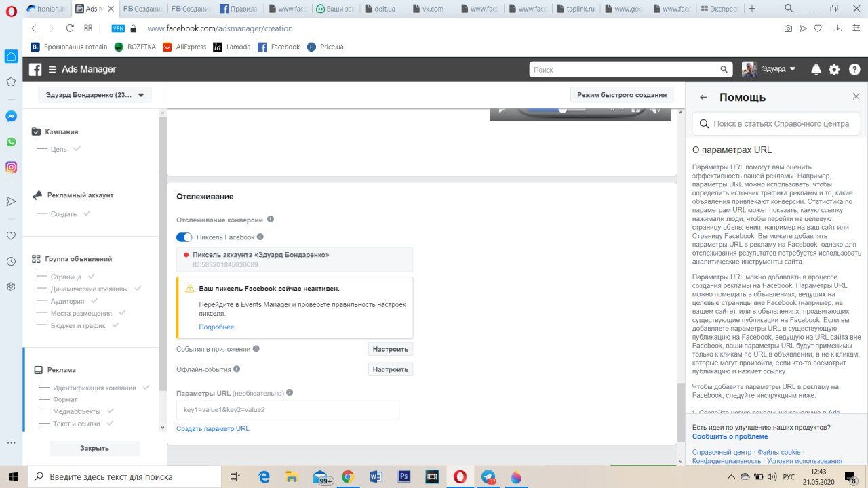The height and width of the screenshot is (488, 868).
Task: Open Instagram in the Opera sidebar
Action: pos(11,167)
